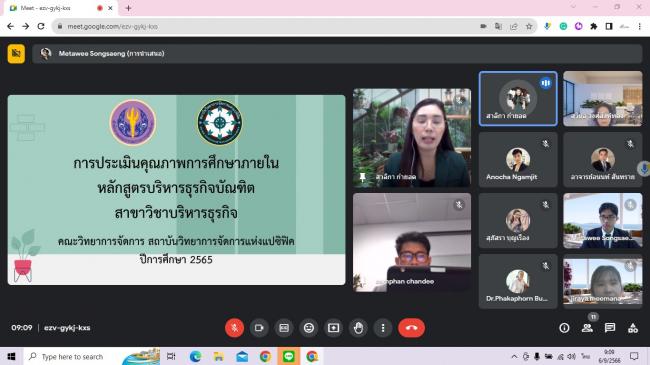Open the Chrome three-dot browser menu

coord(640,26)
